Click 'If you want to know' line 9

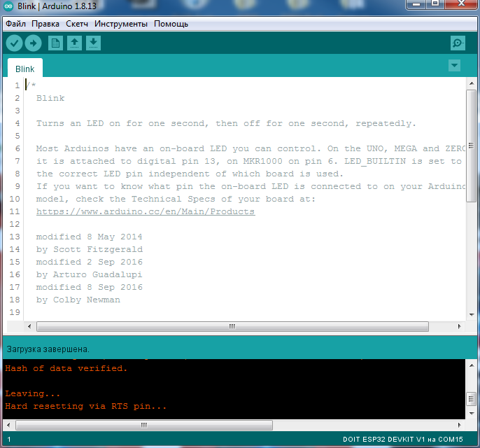click(x=250, y=186)
